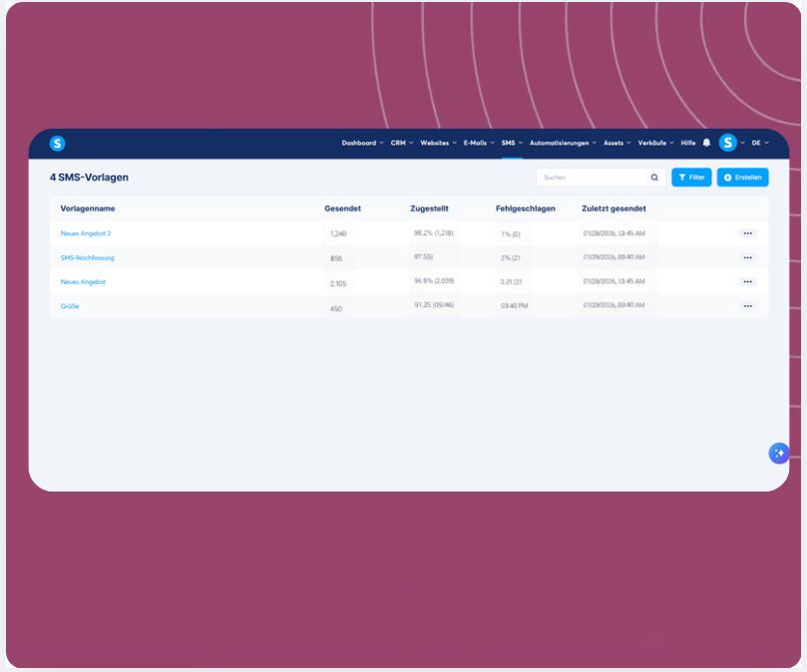This screenshot has height=672, width=807.
Task: Click the Filter button
Action: [x=691, y=177]
